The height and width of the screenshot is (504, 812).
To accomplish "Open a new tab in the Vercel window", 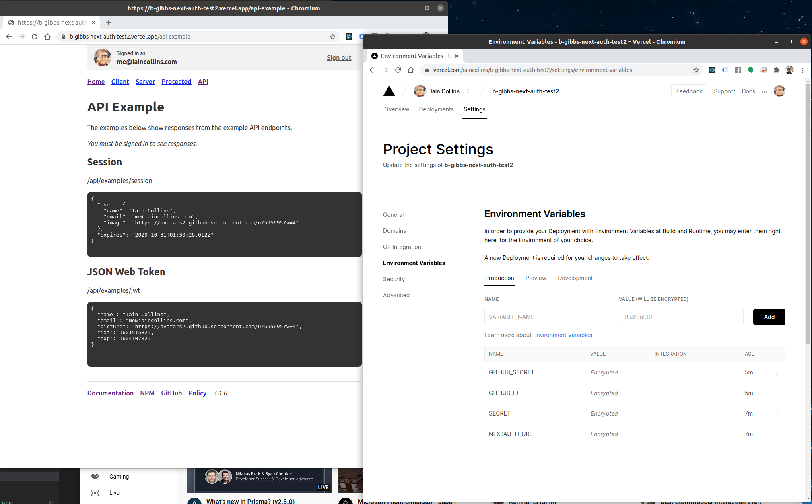I will coord(472,56).
